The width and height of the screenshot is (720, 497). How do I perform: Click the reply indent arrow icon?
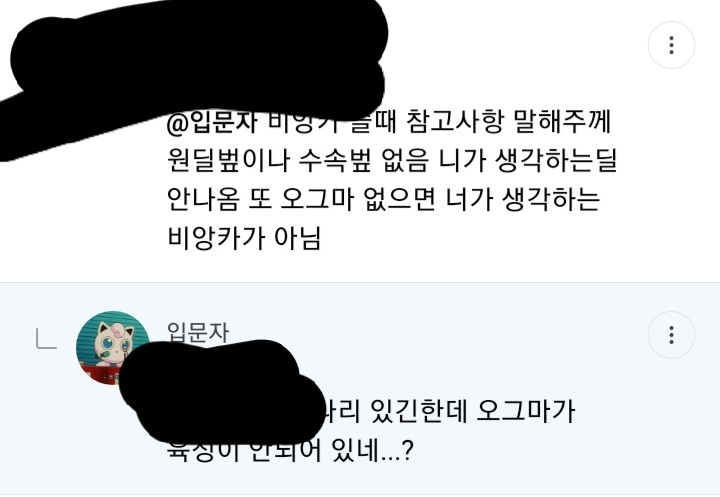[46, 340]
